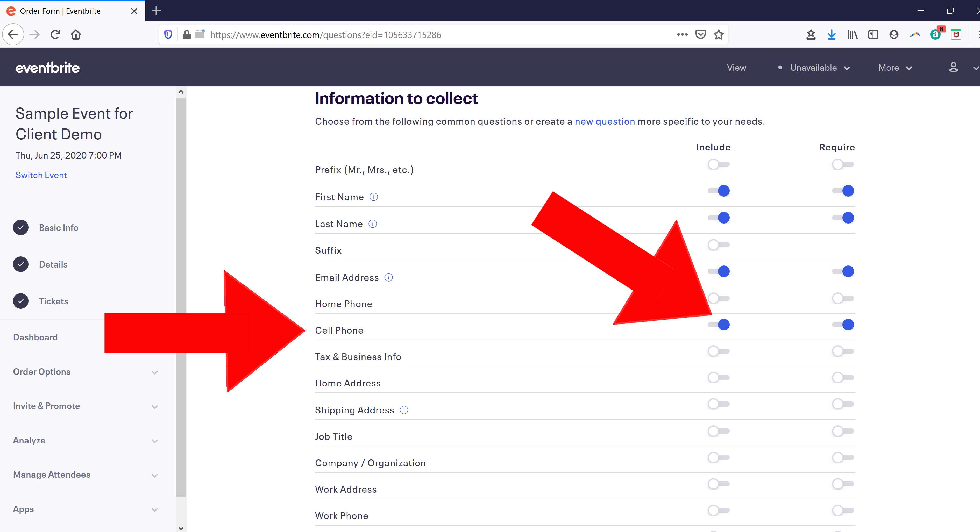This screenshot has width=980, height=532.
Task: Toggle Require for Prefix
Action: click(x=843, y=164)
